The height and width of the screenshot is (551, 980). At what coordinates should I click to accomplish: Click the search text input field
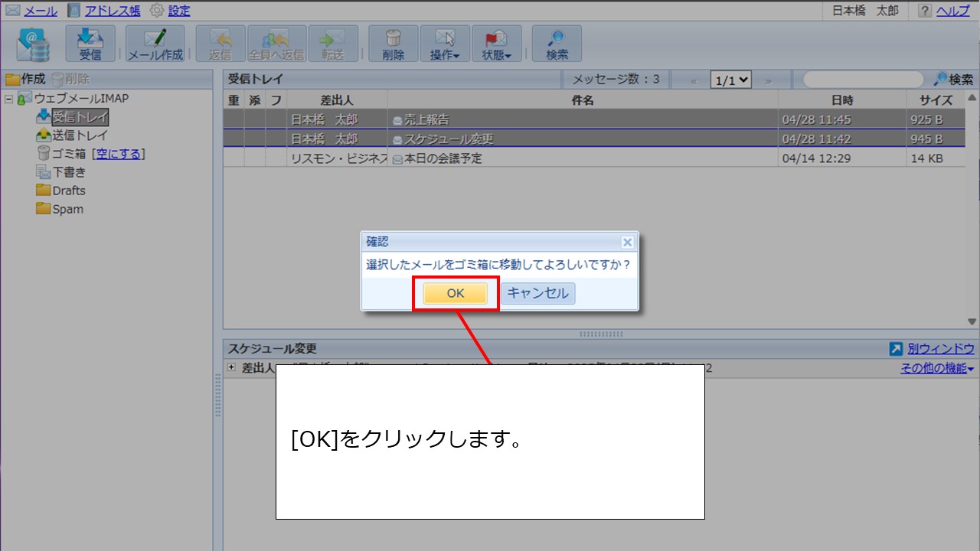862,80
